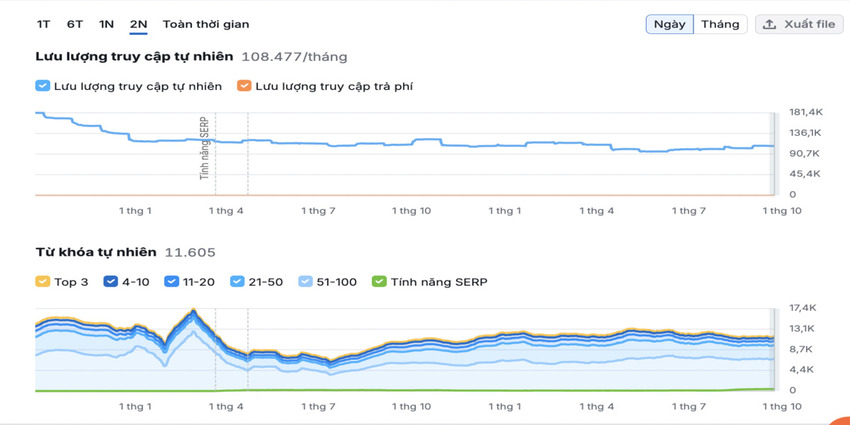Click the 2N time range tab
This screenshot has height=425, width=850.
pos(138,24)
